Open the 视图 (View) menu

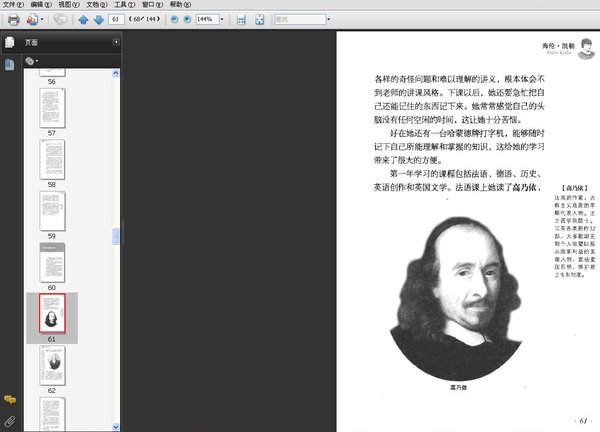click(x=65, y=4)
